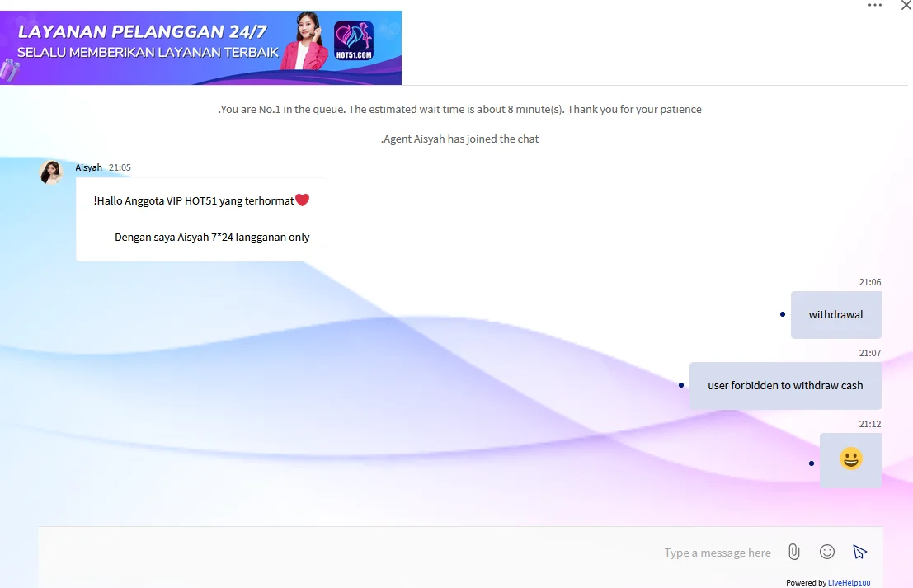Click the 21:06 timestamp
This screenshot has height=588, width=913.
click(870, 282)
